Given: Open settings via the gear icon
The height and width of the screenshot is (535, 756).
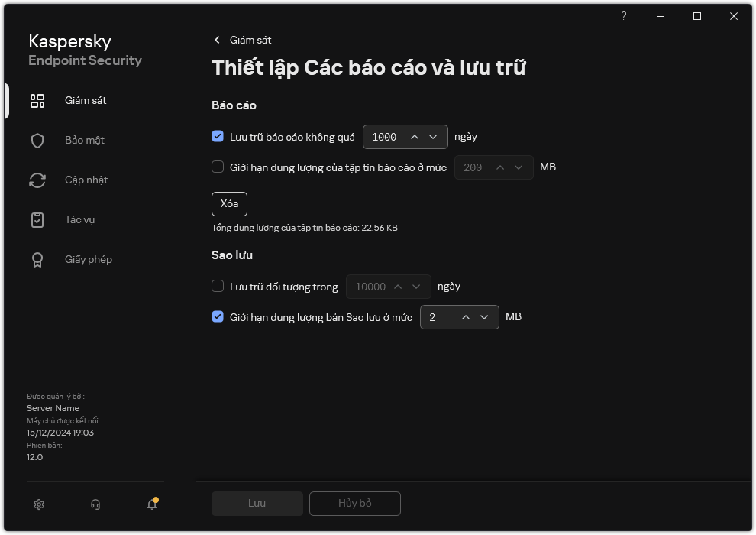Looking at the screenshot, I should point(39,504).
